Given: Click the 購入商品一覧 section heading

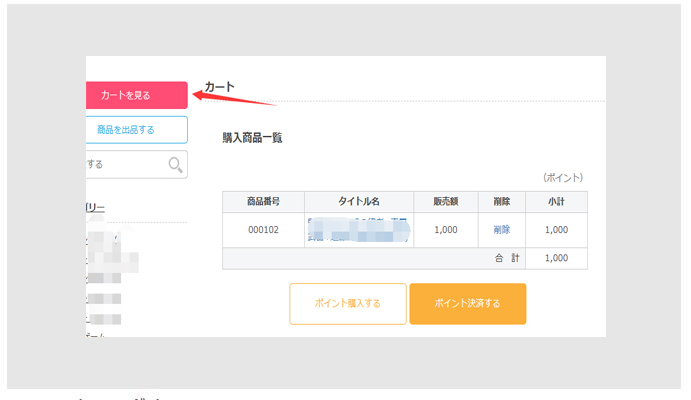Looking at the screenshot, I should tap(252, 138).
